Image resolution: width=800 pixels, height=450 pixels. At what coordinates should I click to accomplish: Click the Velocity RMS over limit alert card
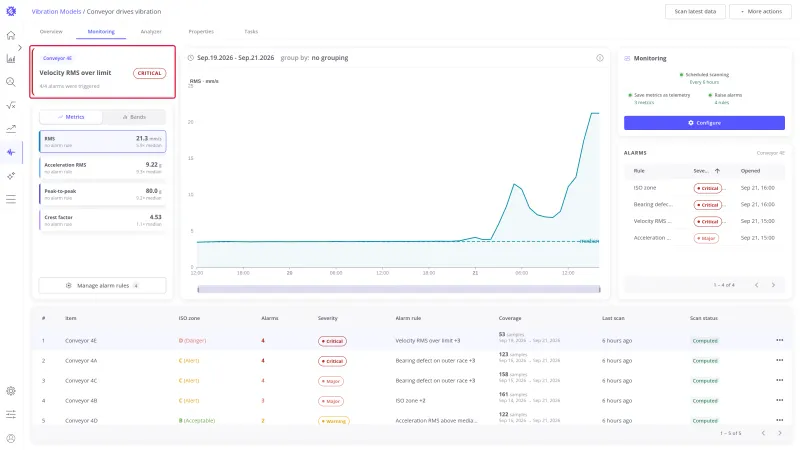tap(103, 72)
